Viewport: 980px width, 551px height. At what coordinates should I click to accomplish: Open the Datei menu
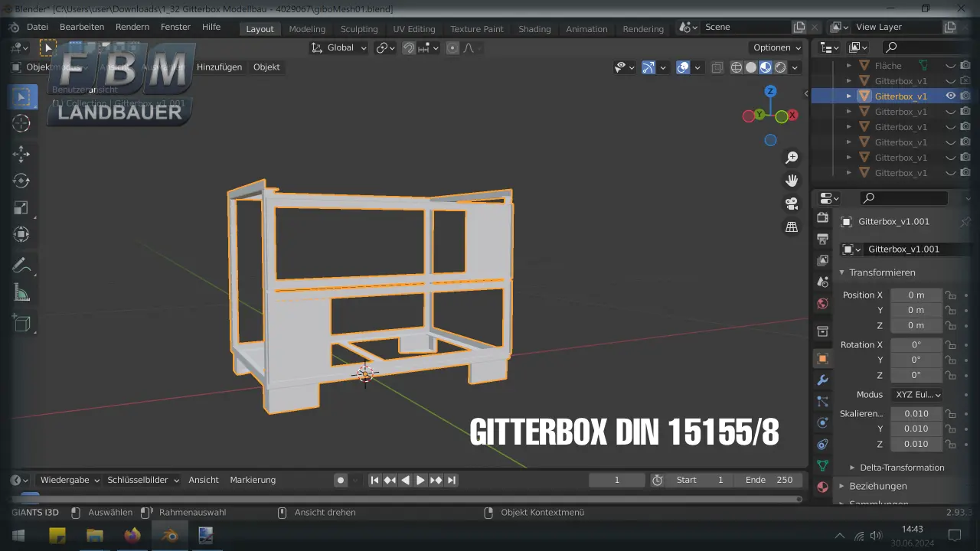pyautogui.click(x=38, y=27)
